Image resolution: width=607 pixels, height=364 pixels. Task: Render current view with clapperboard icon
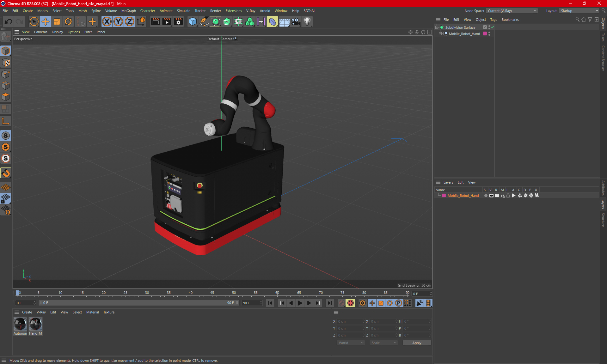pyautogui.click(x=155, y=21)
